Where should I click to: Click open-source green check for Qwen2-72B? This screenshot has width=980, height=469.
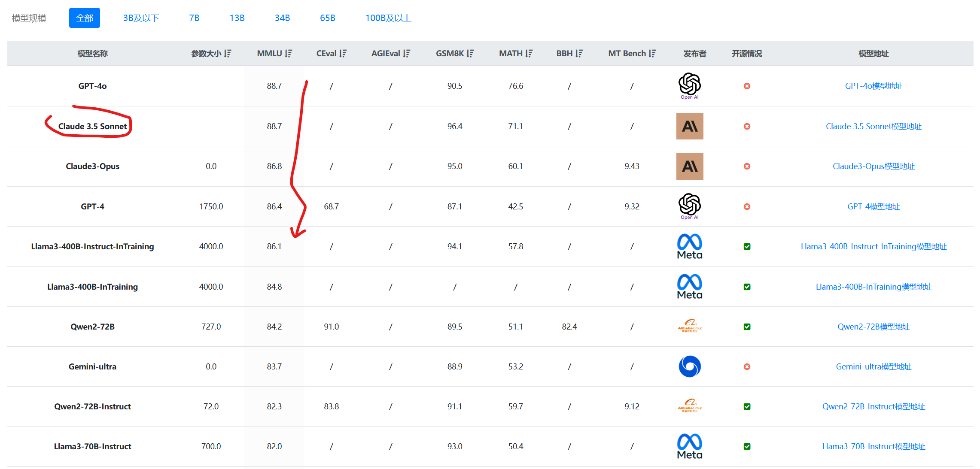click(x=747, y=327)
